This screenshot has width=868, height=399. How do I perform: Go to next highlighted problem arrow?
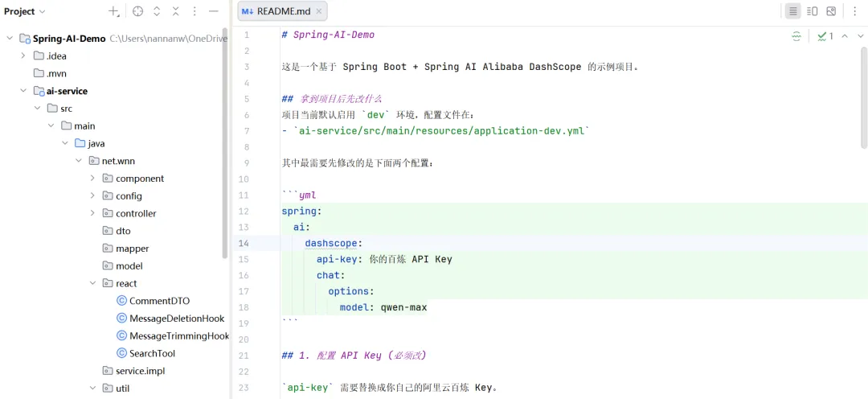(x=860, y=36)
